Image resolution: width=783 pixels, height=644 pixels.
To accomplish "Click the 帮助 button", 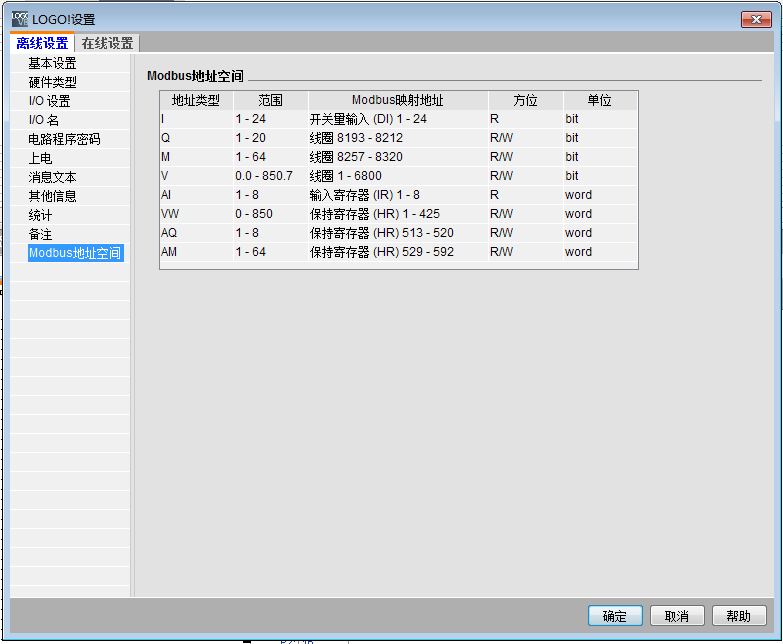I will click(x=739, y=616).
